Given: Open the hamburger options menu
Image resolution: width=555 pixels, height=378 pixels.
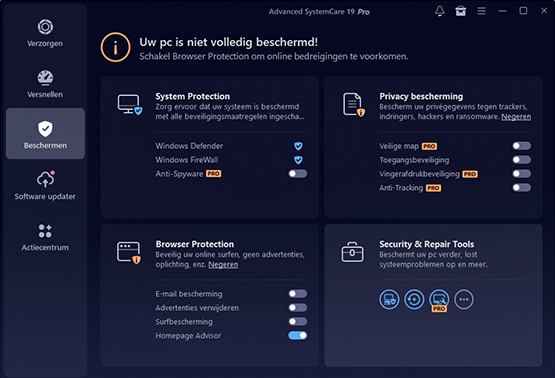Looking at the screenshot, I should pyautogui.click(x=481, y=11).
